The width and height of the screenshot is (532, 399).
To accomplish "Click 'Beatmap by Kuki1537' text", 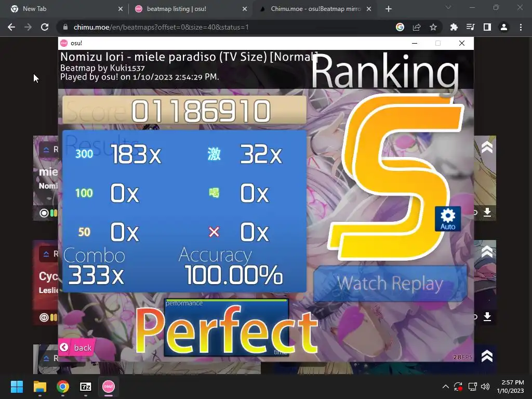I will (x=102, y=68).
